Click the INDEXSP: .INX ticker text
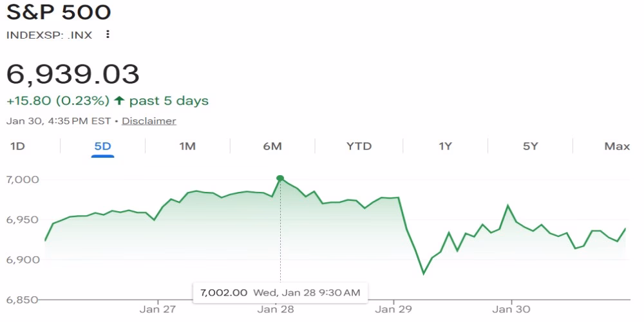 (x=49, y=35)
